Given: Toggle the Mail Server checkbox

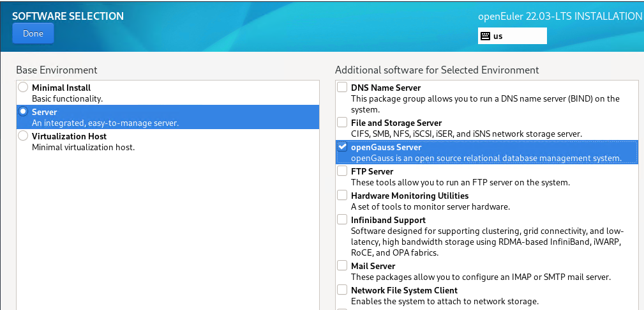Looking at the screenshot, I should click(x=343, y=266).
